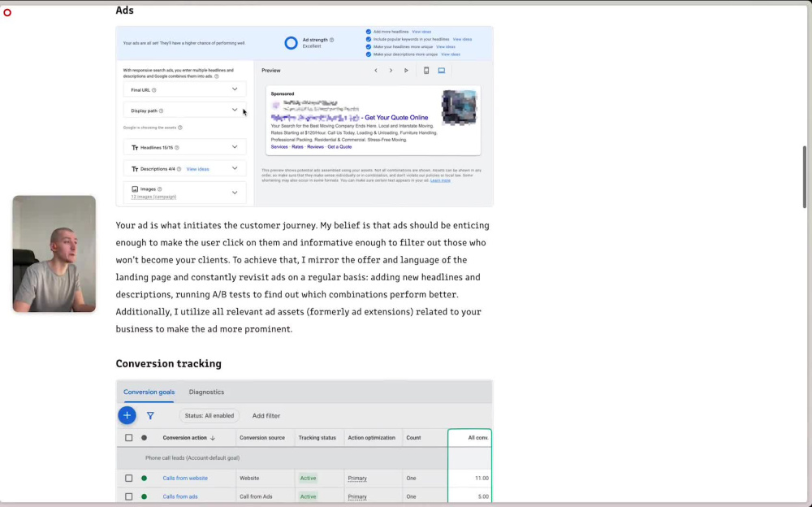Image resolution: width=812 pixels, height=507 pixels.
Task: Click Rates sitelink in ad preview
Action: coord(298,147)
